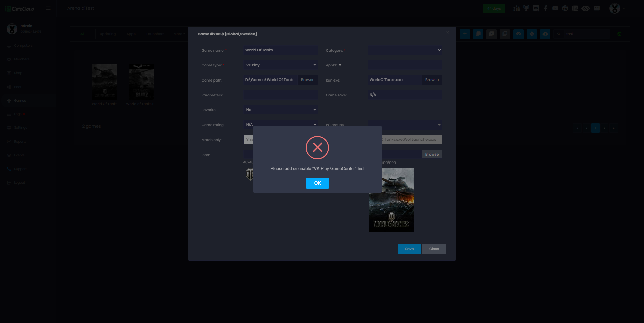Screen dimensions: 644x323
Task: Toggle the hamburger sidebar menu icon
Action: tap(48, 8)
